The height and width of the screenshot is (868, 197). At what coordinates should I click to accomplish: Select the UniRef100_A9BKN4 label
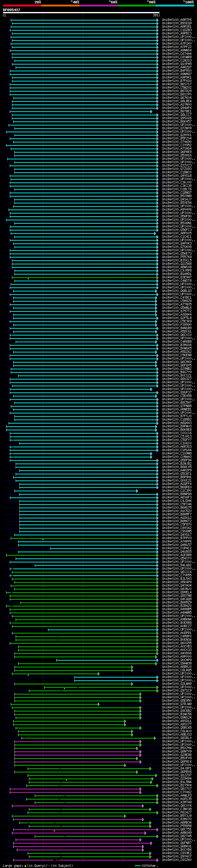177,619
